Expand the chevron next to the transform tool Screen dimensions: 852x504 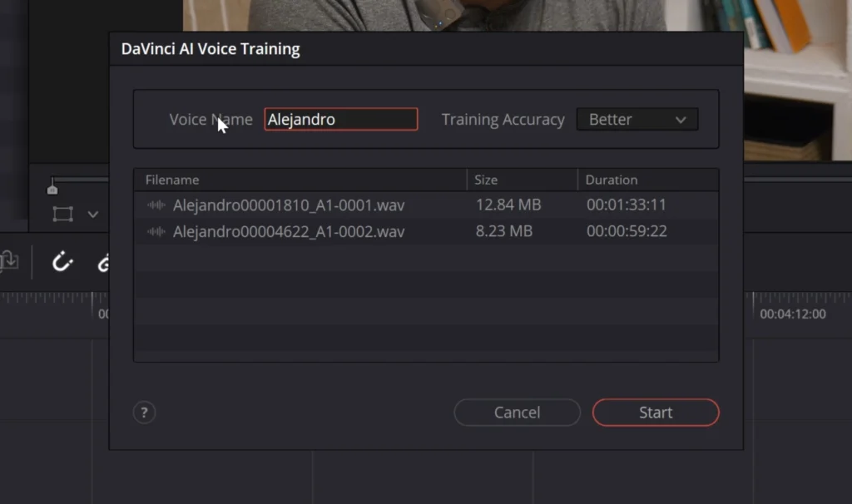[93, 215]
